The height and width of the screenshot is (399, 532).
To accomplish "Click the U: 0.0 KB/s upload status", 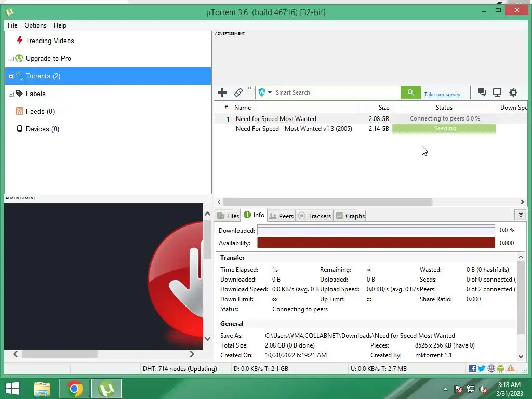I will [x=378, y=368].
